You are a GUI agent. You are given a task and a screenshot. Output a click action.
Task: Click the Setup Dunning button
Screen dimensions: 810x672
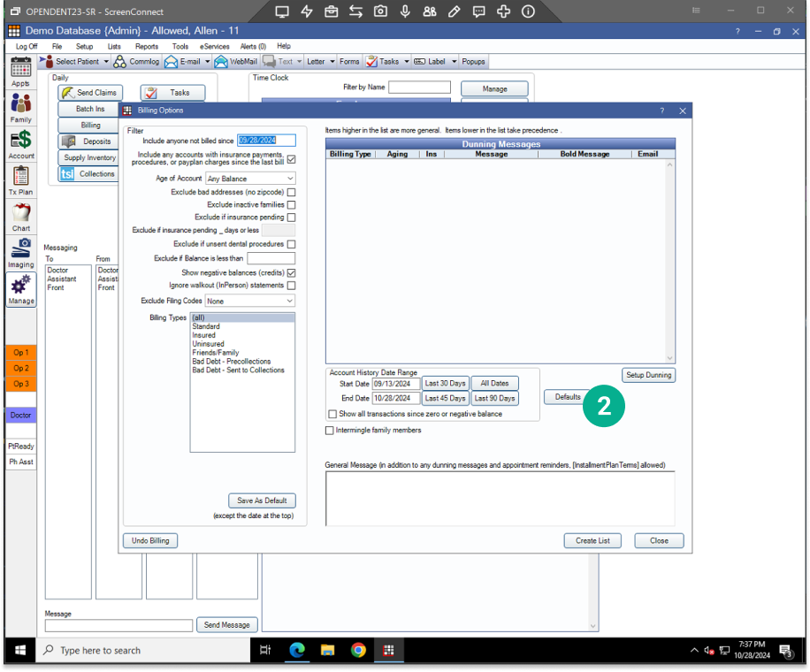pos(648,375)
